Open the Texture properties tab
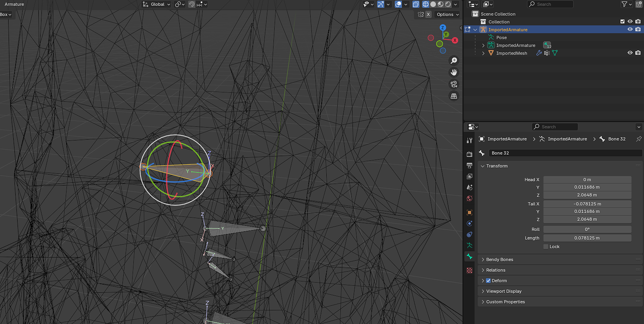The width and height of the screenshot is (644, 324). click(x=469, y=270)
